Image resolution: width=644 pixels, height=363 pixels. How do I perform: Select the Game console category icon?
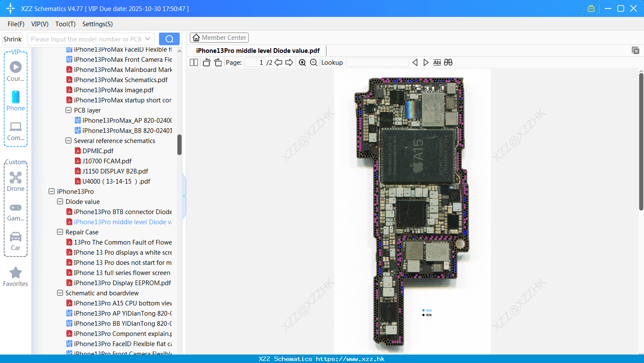point(16,212)
